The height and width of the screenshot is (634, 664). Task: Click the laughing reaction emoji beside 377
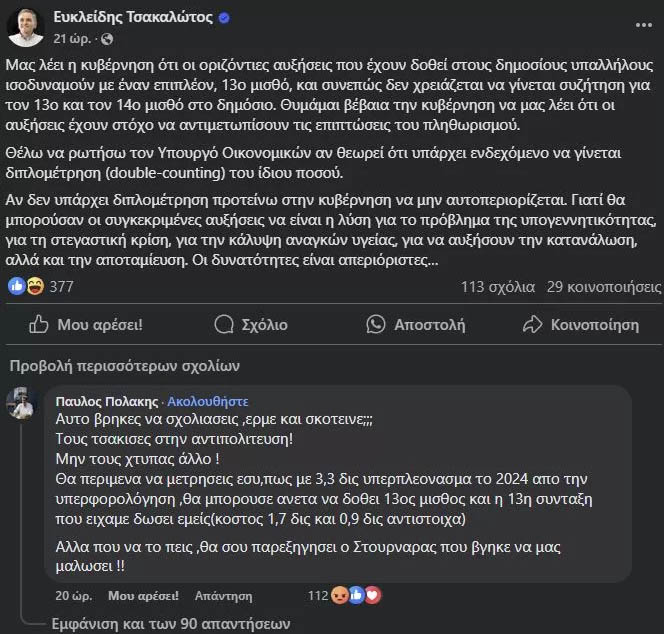(x=36, y=287)
